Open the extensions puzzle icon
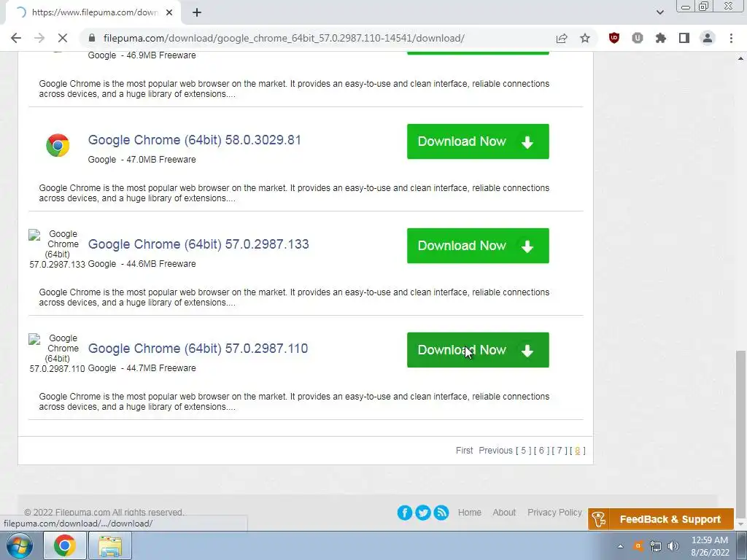 [x=661, y=38]
